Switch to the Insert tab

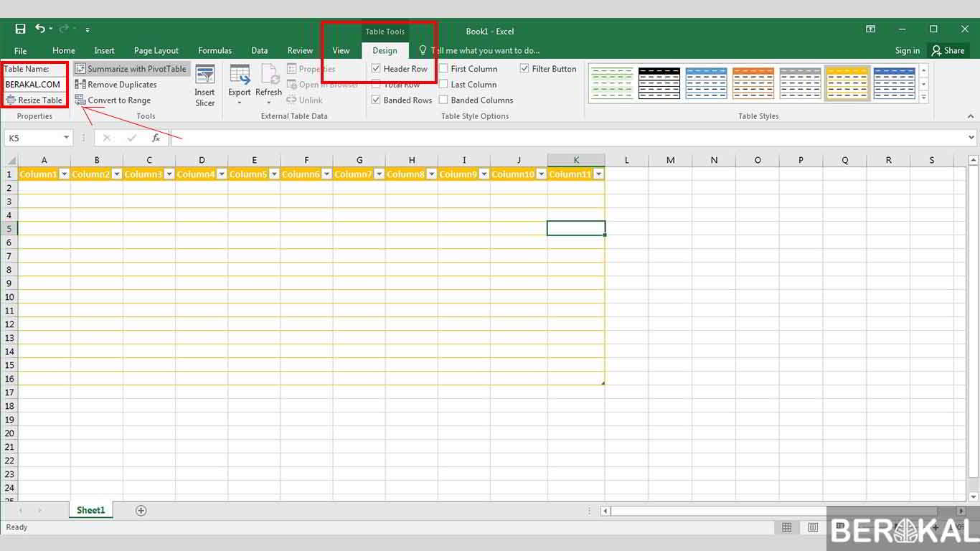pos(104,51)
